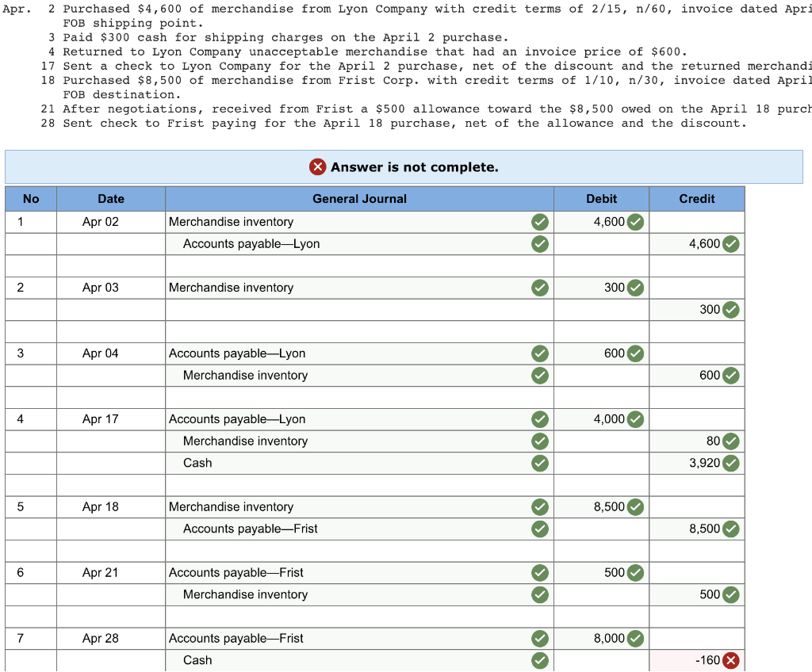The width and height of the screenshot is (812, 672).
Task: Select the Apr 28 Cash account field
Action: coord(359,660)
